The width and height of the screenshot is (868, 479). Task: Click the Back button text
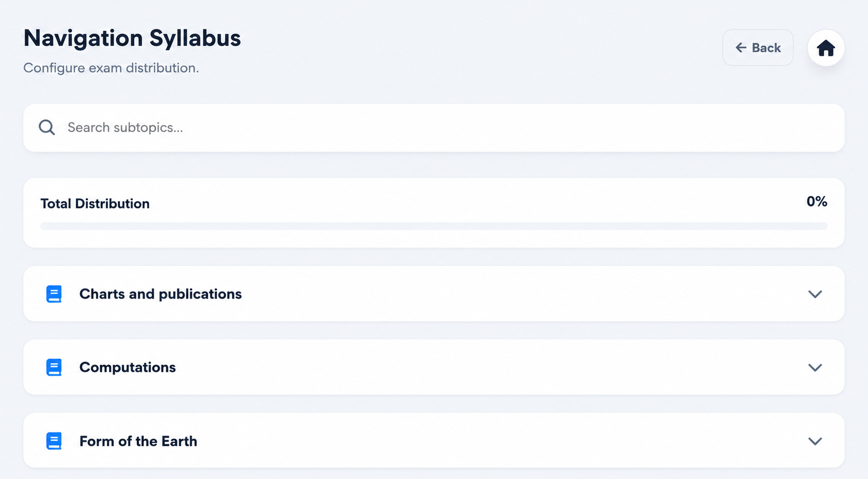coord(766,48)
